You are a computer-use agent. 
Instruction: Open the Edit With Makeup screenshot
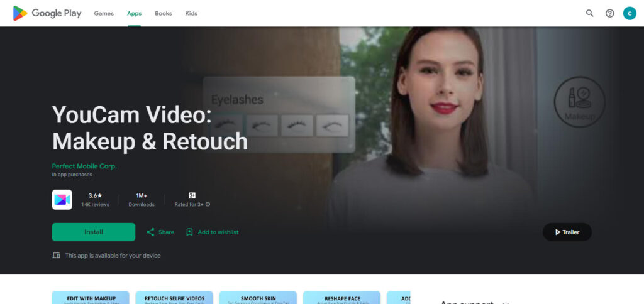[91, 298]
